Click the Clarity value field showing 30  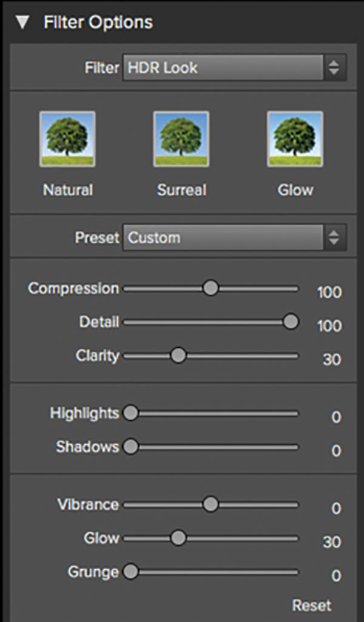coord(332,359)
